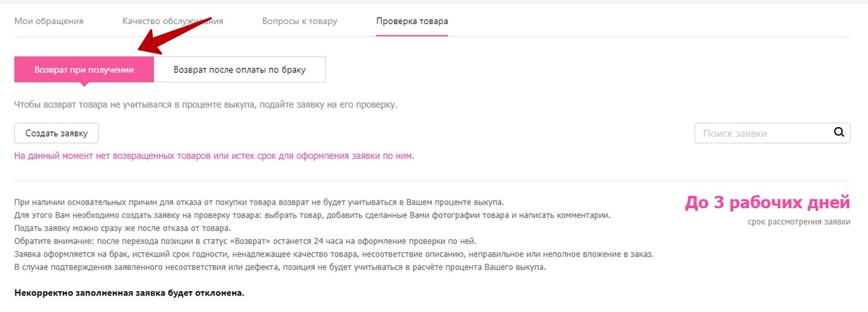Click the срок рассмотрения заявки caption
The image size is (868, 312).
(799, 222)
